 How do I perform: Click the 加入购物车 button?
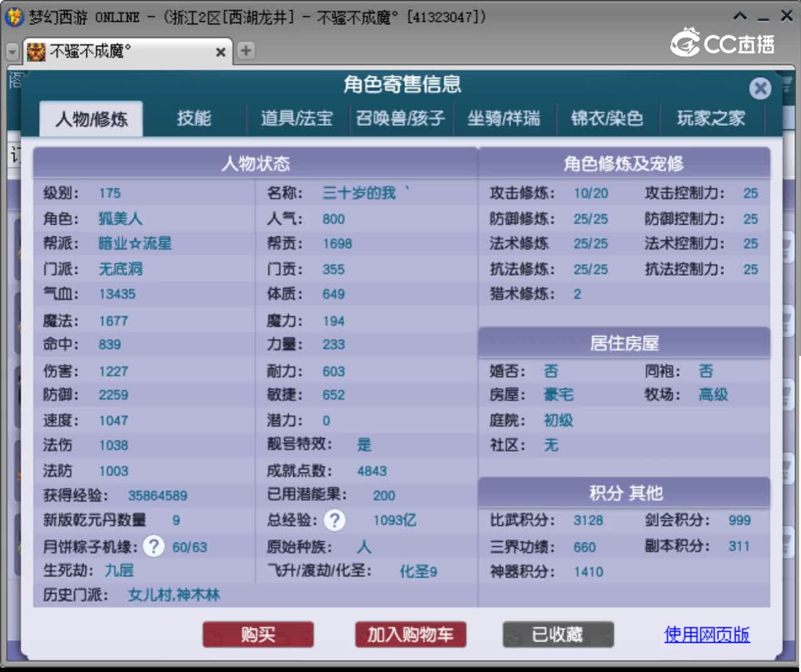coord(411,634)
